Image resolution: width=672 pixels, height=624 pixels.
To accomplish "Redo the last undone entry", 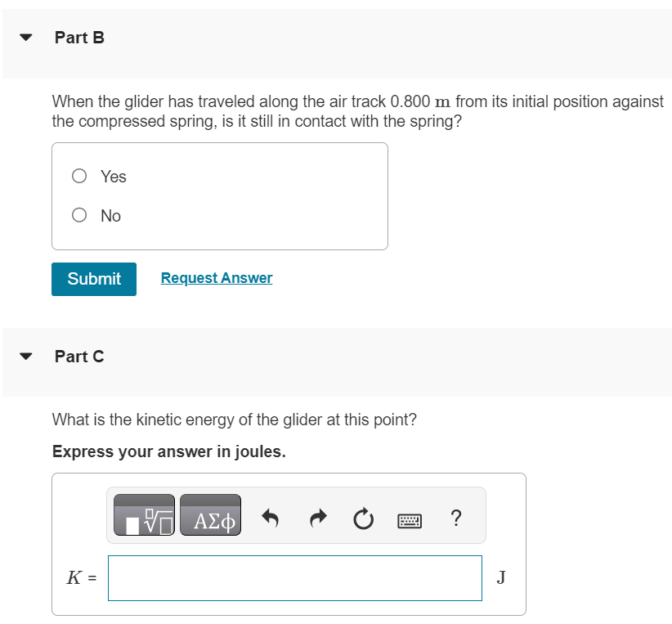I will (318, 518).
